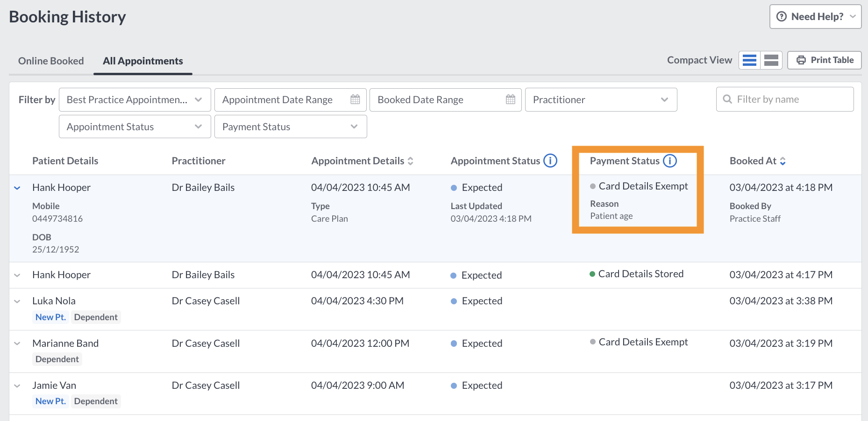Expand Hank Hooper row booked at 4:17 PM
The width and height of the screenshot is (868, 421).
click(x=17, y=275)
